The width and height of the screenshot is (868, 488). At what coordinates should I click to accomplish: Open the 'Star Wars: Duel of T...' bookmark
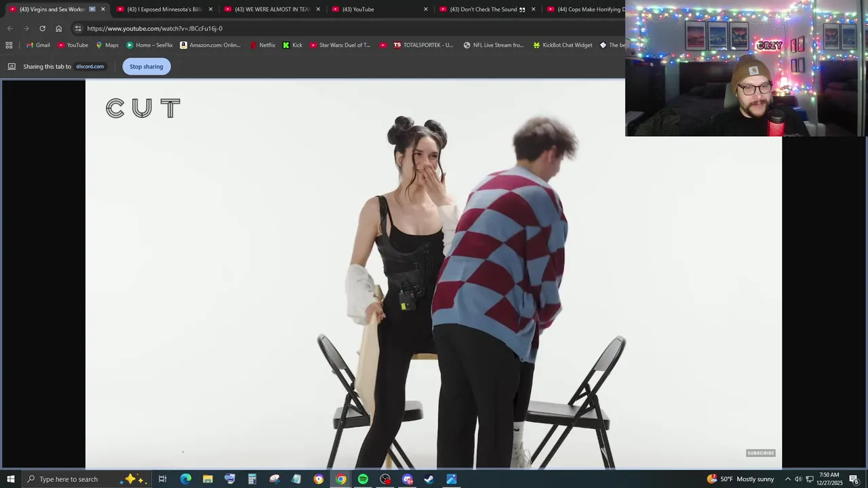(340, 45)
